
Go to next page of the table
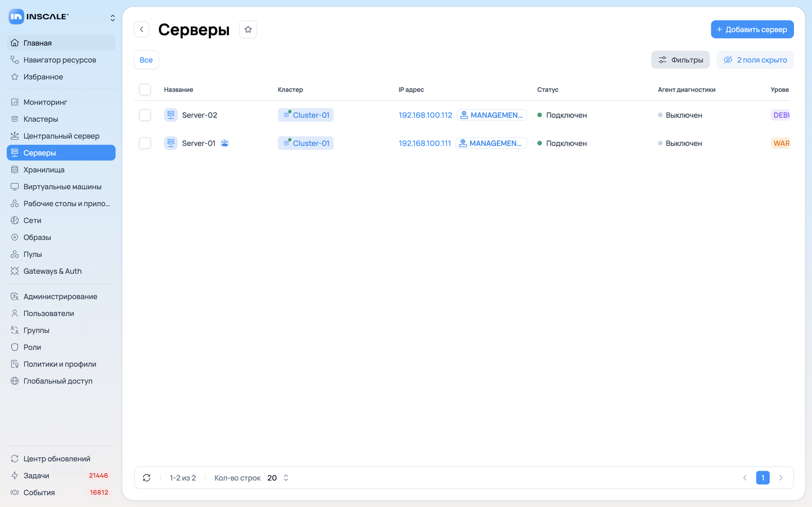781,478
